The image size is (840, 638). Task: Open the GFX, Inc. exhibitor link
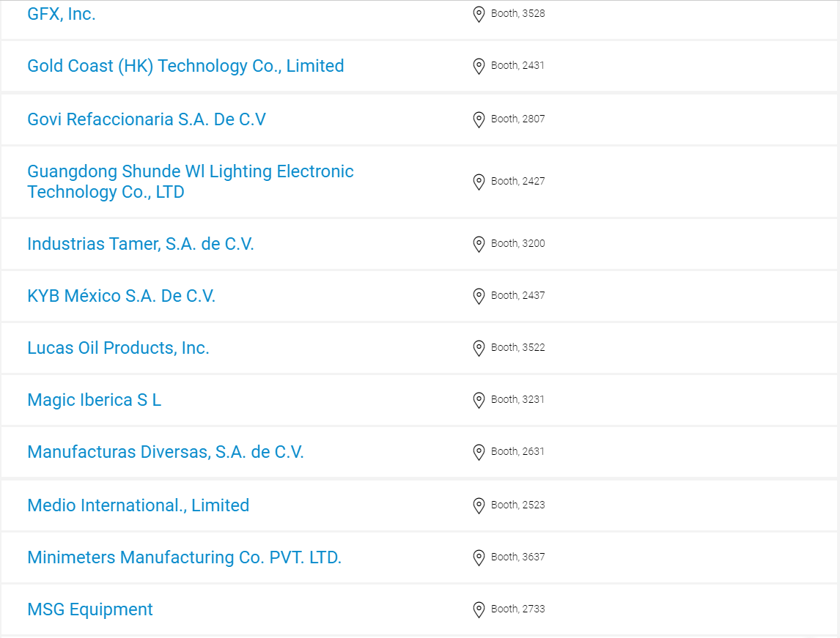click(x=62, y=14)
